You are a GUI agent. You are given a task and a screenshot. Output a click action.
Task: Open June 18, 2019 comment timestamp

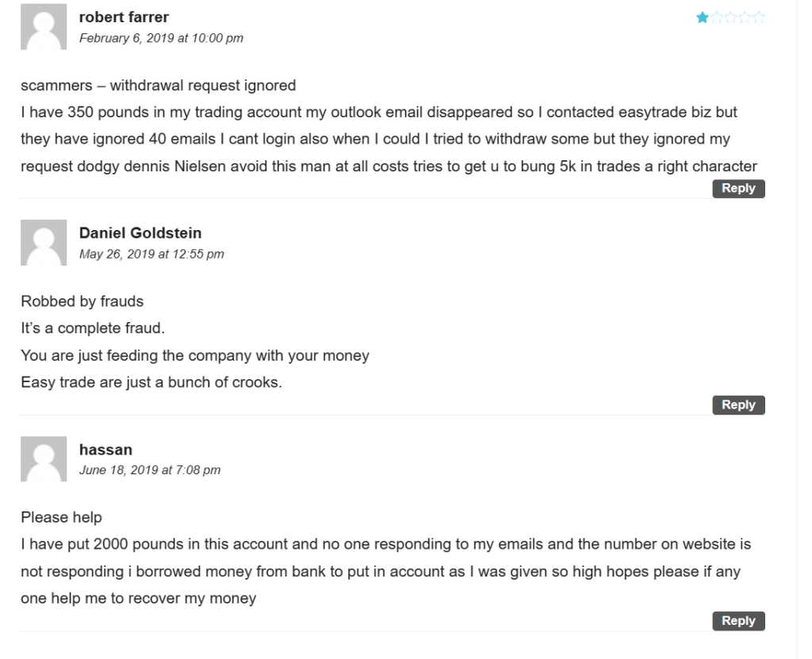150,470
